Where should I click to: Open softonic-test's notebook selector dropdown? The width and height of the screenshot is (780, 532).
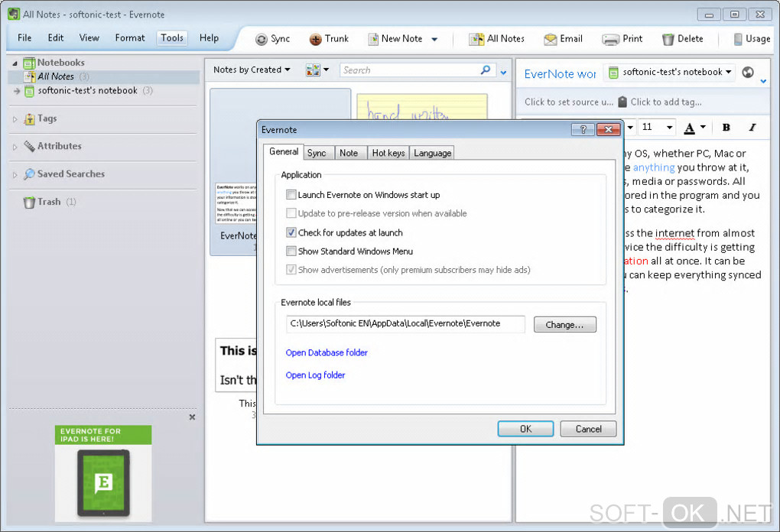[670, 72]
